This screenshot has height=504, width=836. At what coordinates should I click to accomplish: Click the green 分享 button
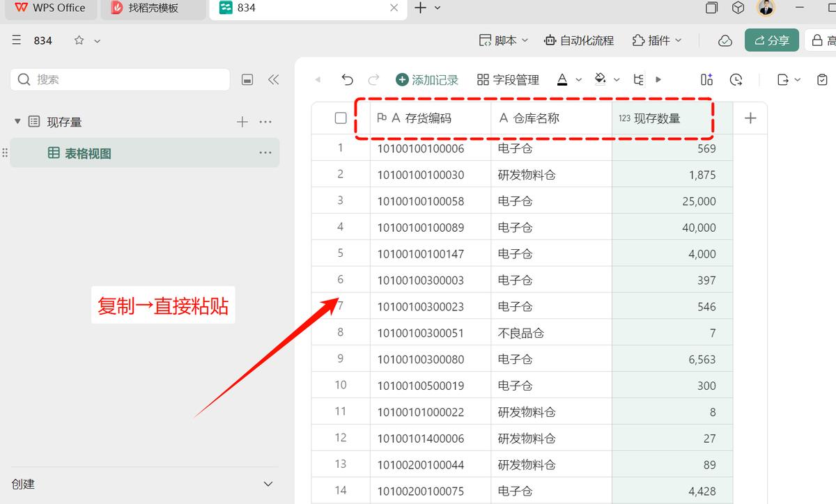771,40
